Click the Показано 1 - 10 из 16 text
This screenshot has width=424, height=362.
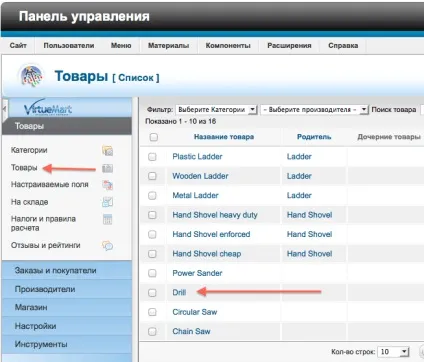pos(181,121)
